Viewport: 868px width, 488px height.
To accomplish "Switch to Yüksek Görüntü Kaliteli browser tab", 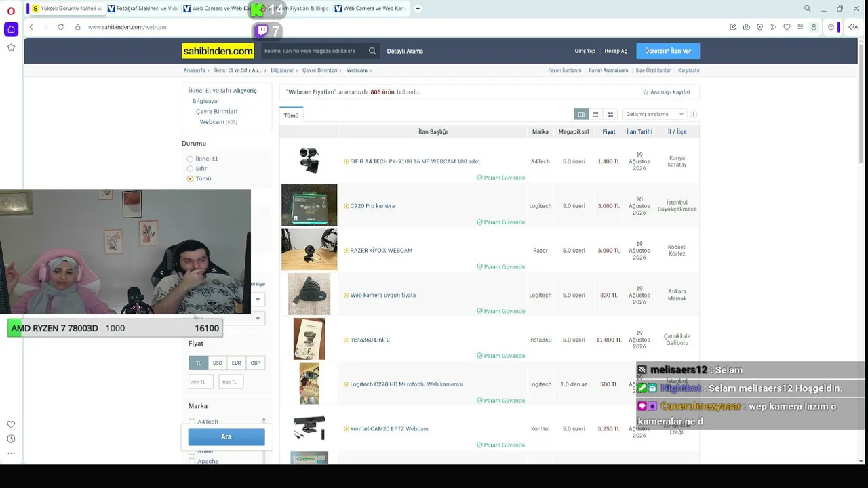I will (x=67, y=9).
